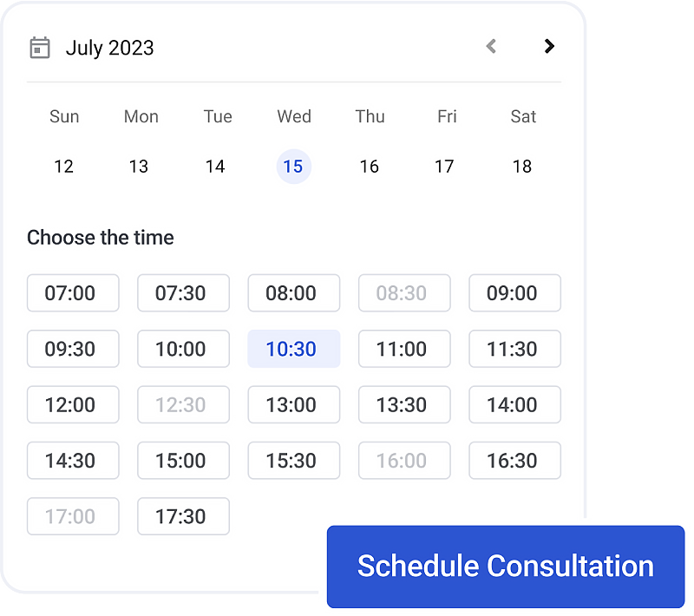This screenshot has width=694, height=616.
Task: Go to the previous month arrow
Action: [x=491, y=46]
